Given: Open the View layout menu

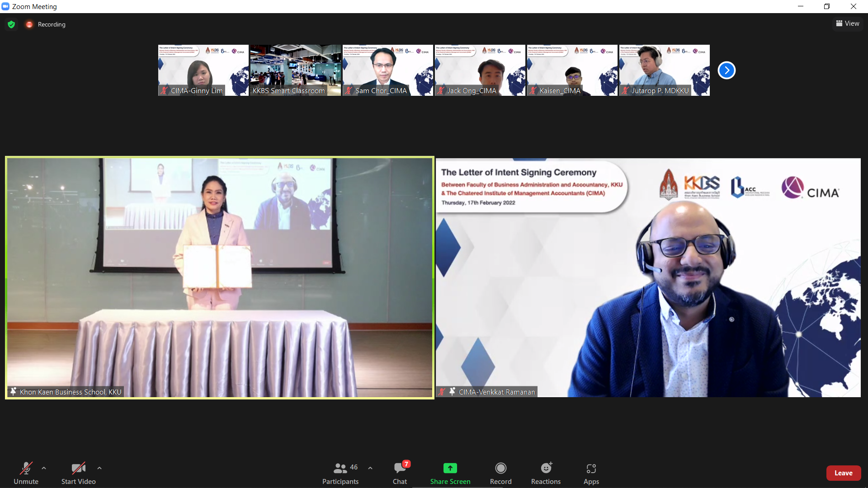Looking at the screenshot, I should click(848, 23).
